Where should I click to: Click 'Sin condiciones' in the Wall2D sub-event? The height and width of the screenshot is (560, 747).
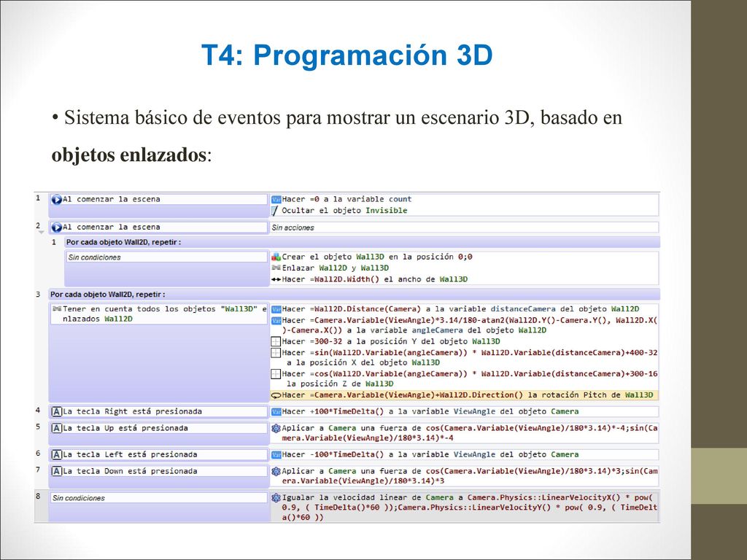point(94,257)
